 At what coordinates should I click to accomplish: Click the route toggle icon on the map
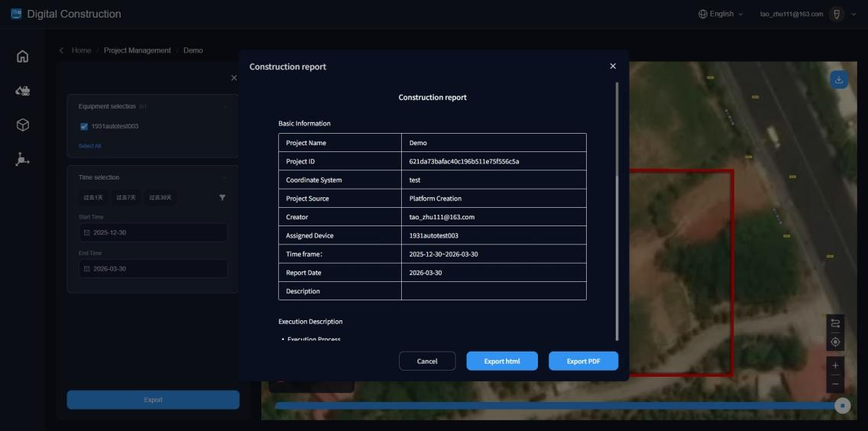pos(835,324)
